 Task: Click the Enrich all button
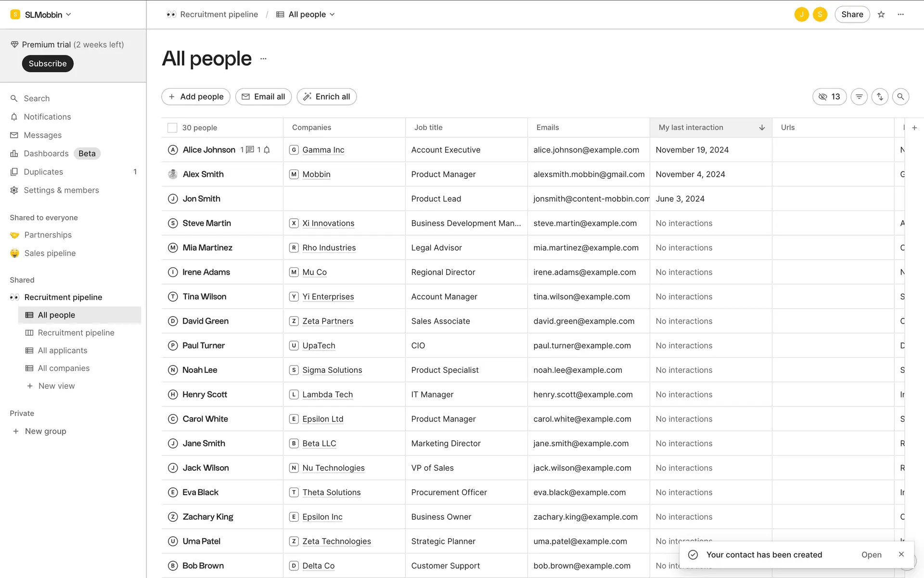coord(327,97)
